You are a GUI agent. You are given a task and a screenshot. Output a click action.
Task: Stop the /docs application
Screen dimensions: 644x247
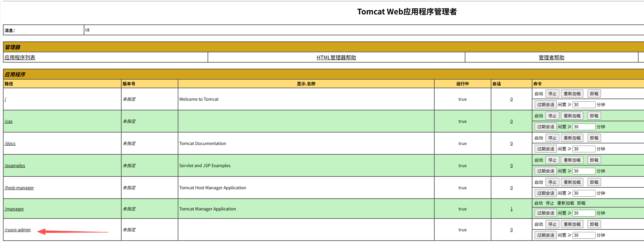(x=552, y=138)
